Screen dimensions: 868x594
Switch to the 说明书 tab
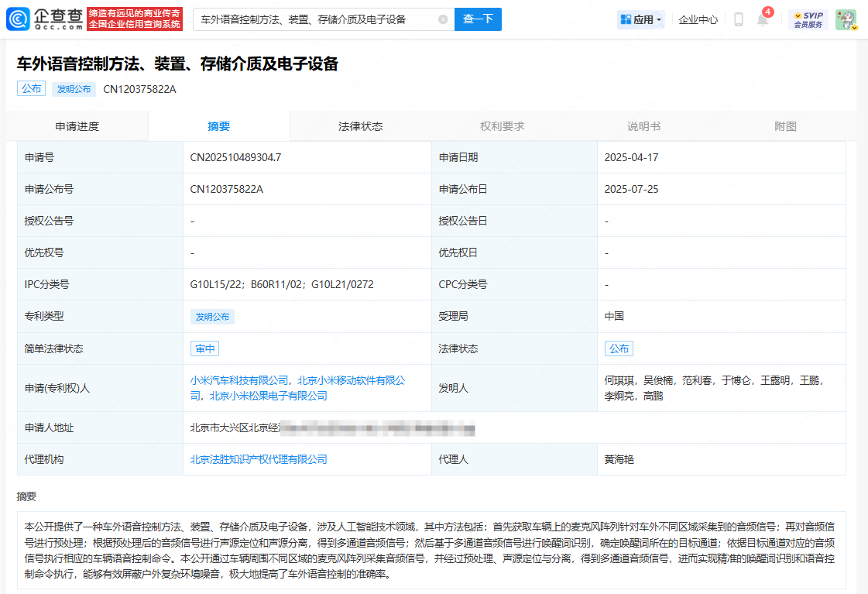click(643, 126)
